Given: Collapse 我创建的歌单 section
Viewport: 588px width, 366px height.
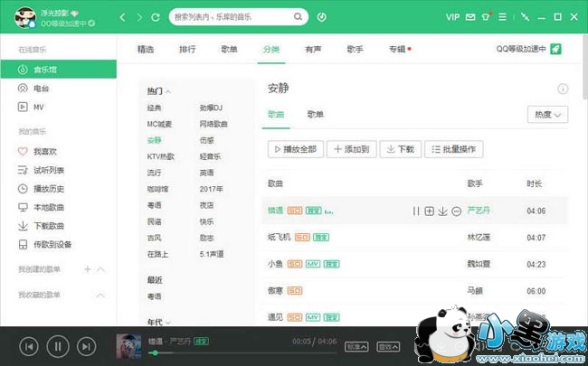Looking at the screenshot, I should 100,269.
